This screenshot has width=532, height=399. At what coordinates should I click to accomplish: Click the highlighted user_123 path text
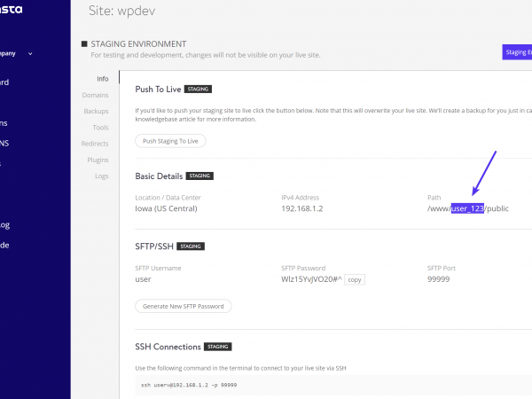click(466, 208)
